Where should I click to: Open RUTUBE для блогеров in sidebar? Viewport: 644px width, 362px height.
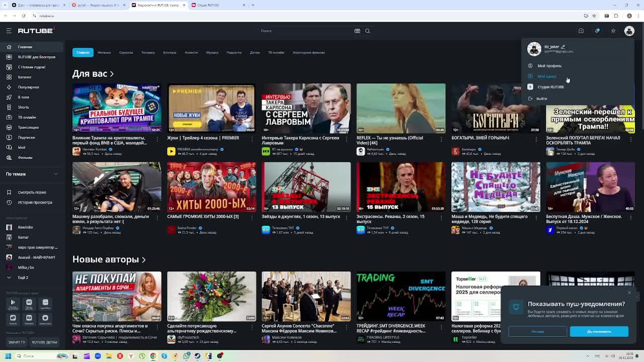pos(36,57)
